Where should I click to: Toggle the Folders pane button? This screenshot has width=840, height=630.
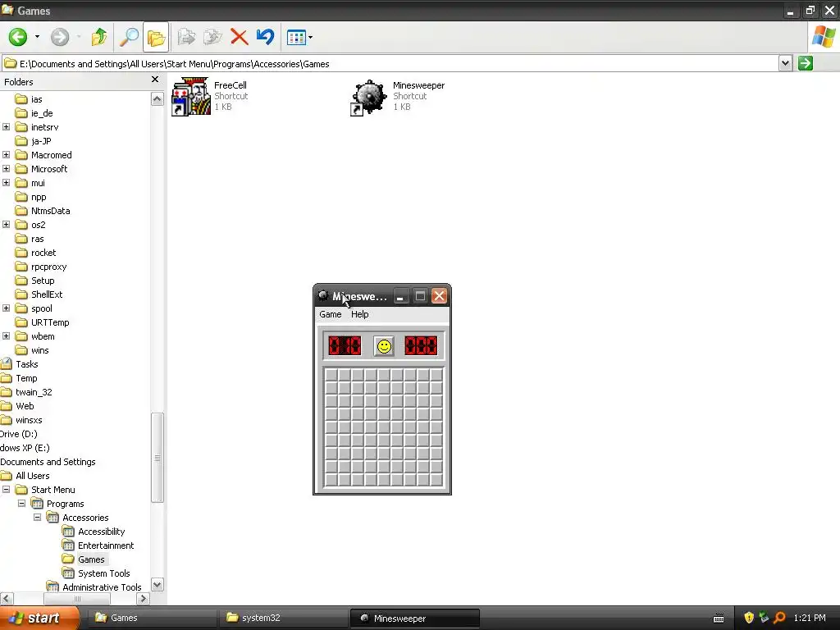(x=156, y=37)
